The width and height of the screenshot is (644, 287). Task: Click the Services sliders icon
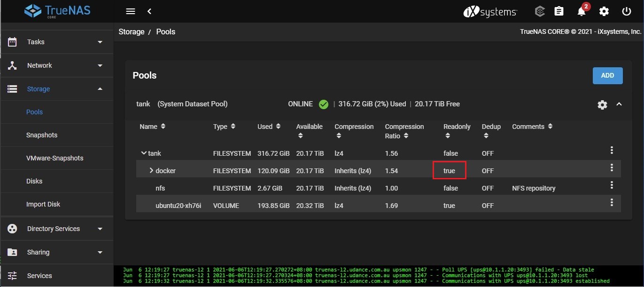coord(13,276)
